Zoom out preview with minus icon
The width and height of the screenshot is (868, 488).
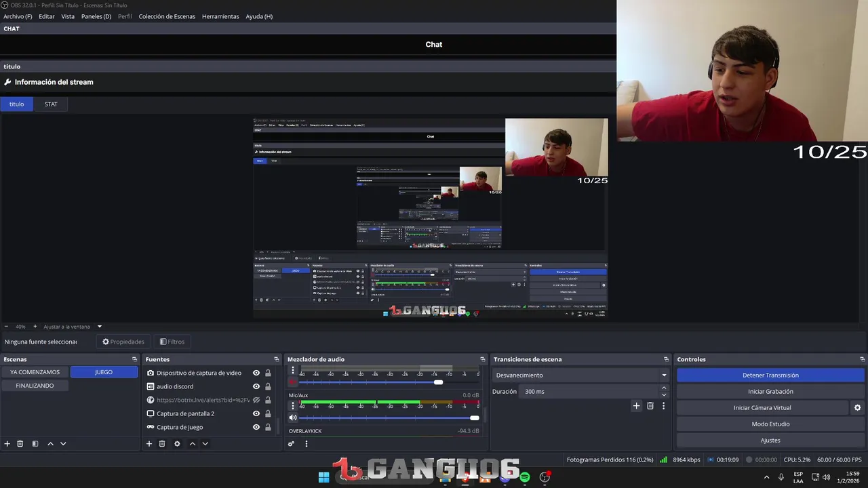[x=6, y=327]
